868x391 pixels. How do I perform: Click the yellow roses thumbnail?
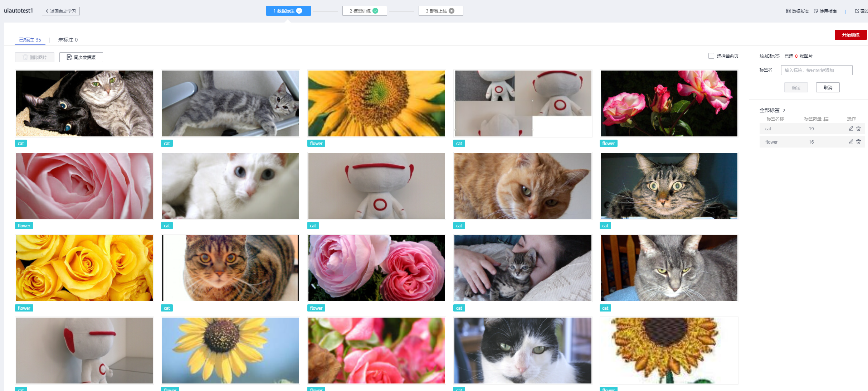(84, 268)
